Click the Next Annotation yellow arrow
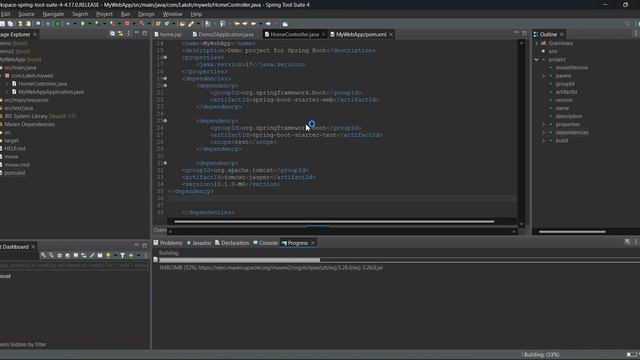 coord(244,24)
